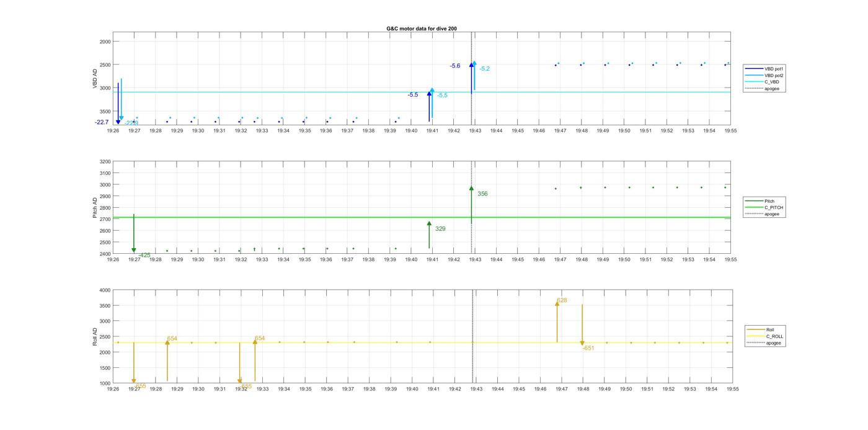Click the green '356' data label
Image resolution: width=868 pixels, height=430 pixels.
pyautogui.click(x=482, y=194)
